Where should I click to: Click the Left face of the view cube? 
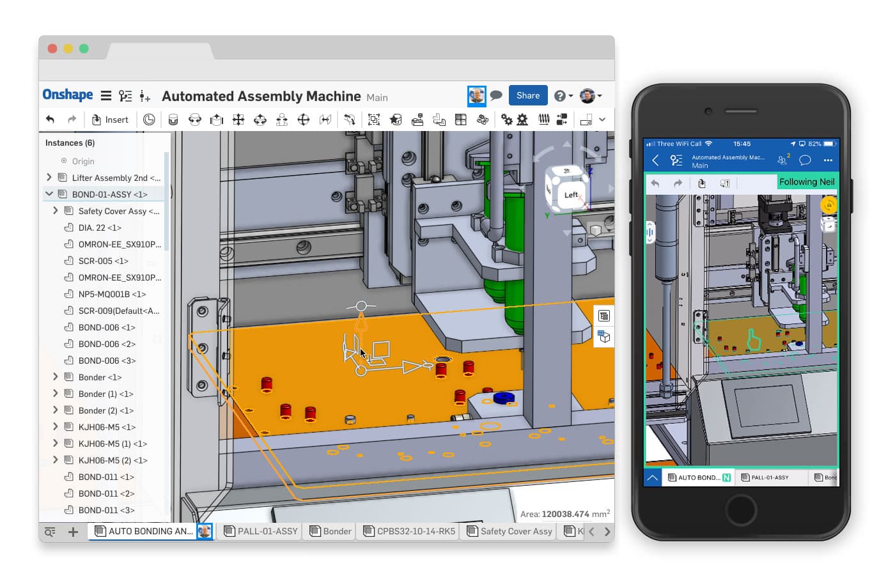coord(570,195)
